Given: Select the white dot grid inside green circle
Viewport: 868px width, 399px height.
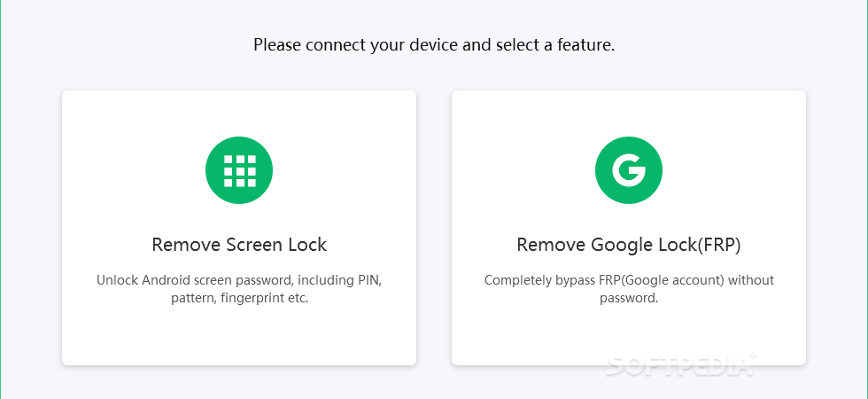Looking at the screenshot, I should point(239,170).
